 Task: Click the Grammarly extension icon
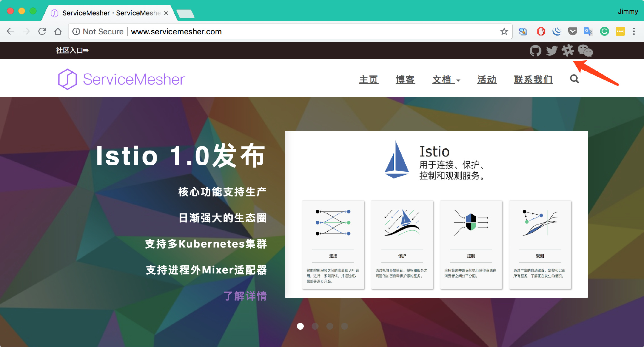pos(604,31)
